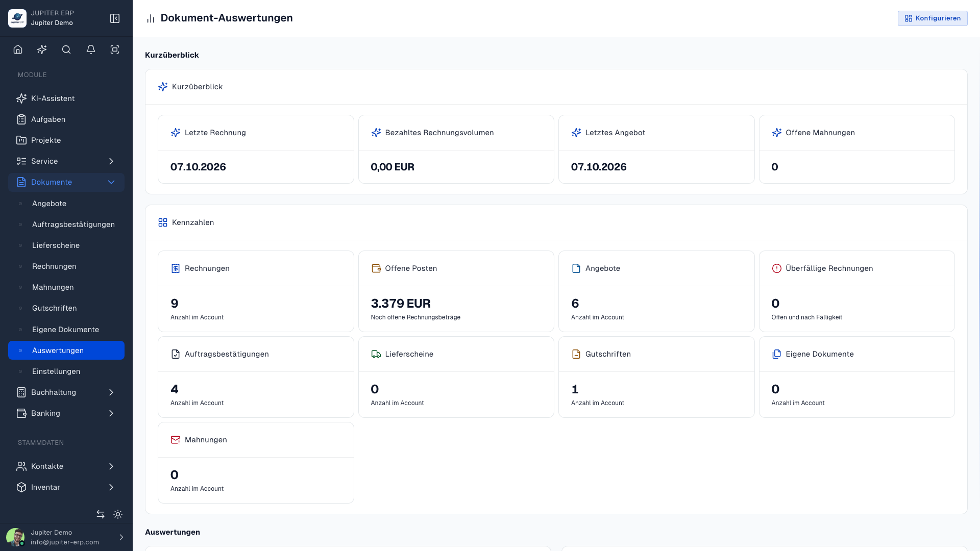
Task: Expand the Kontakte menu chevron
Action: (111, 466)
